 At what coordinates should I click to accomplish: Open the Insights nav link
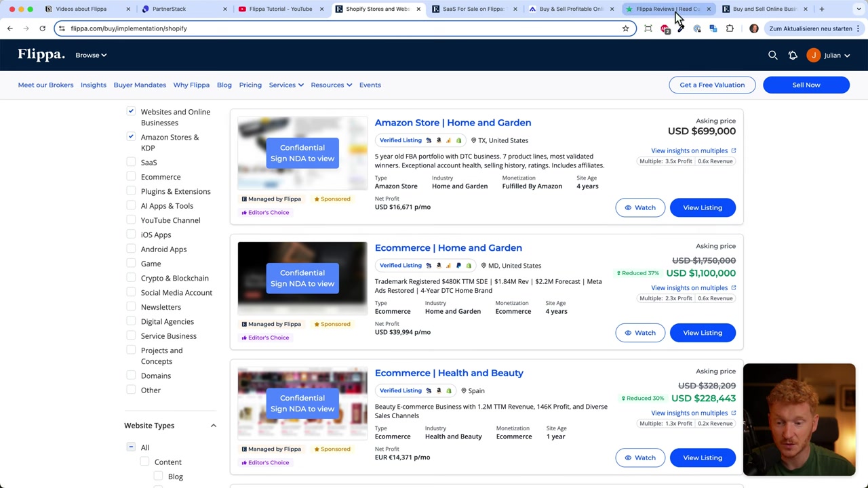click(x=94, y=85)
